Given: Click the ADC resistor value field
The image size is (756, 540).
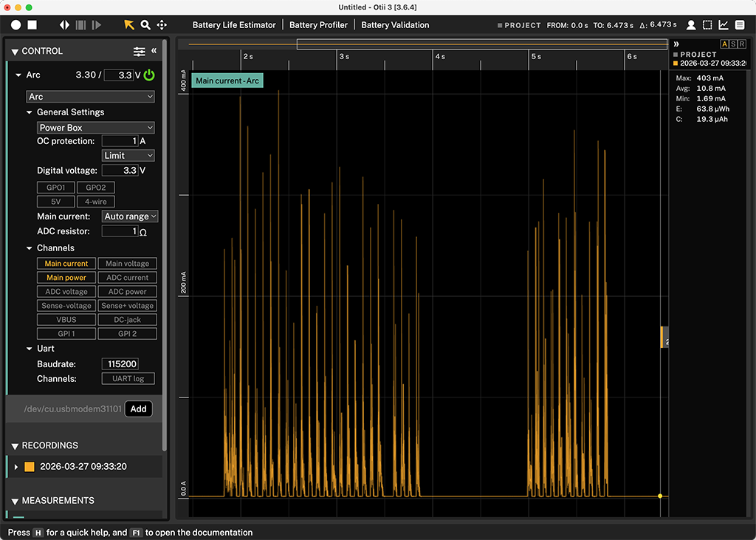Looking at the screenshot, I should (120, 231).
